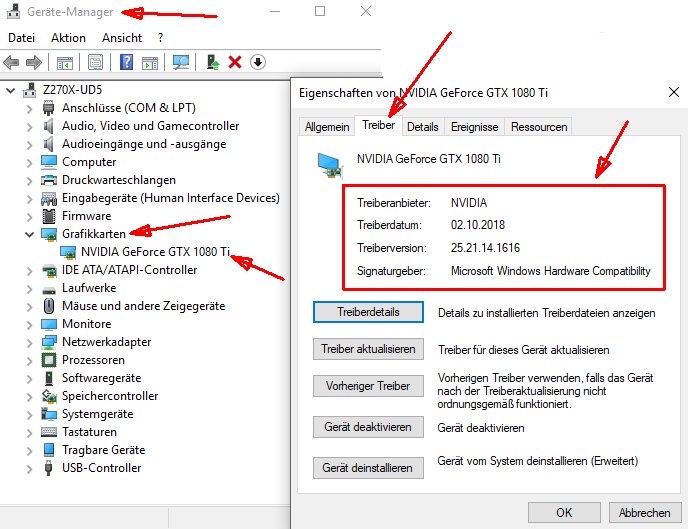Screen dimensions: 688x529
Task: Click the Druckwarteschlangen printer icon
Action: click(49, 180)
